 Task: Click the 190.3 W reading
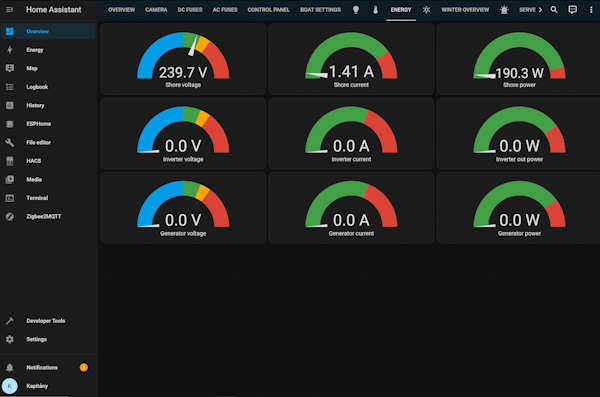pos(519,73)
